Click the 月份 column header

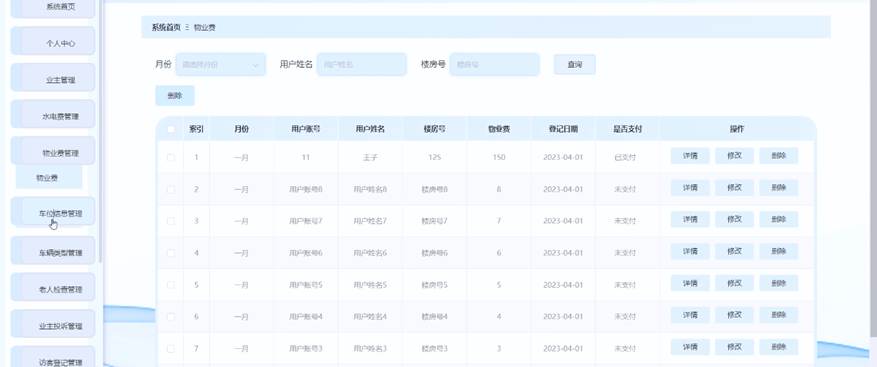click(242, 129)
